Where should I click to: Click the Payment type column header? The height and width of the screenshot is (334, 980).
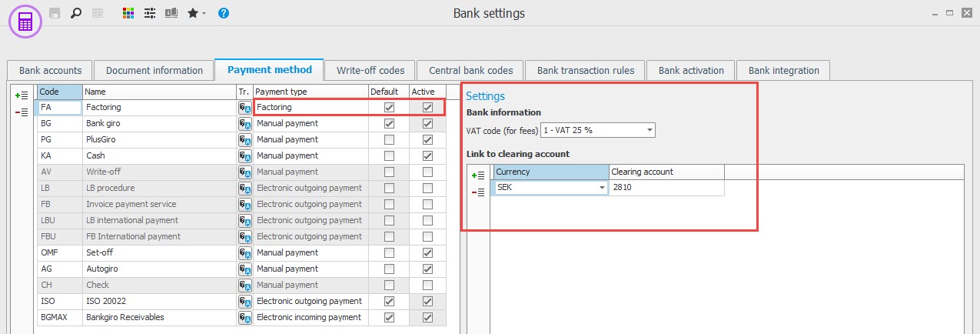click(311, 92)
